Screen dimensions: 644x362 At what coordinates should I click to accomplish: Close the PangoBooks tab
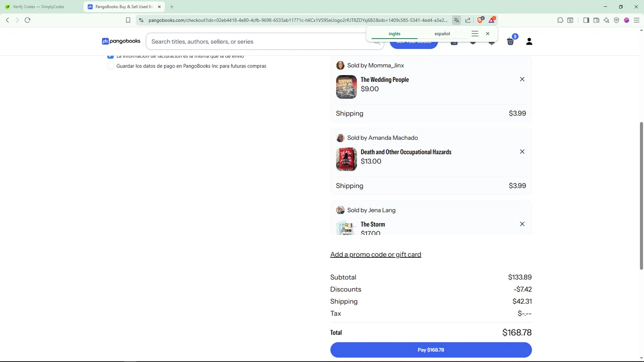point(159,7)
